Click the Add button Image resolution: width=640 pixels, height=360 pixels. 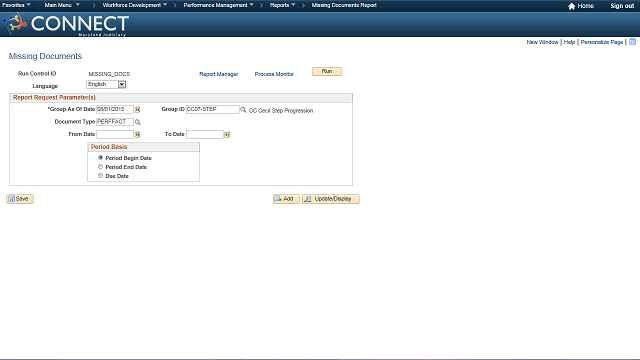click(286, 199)
